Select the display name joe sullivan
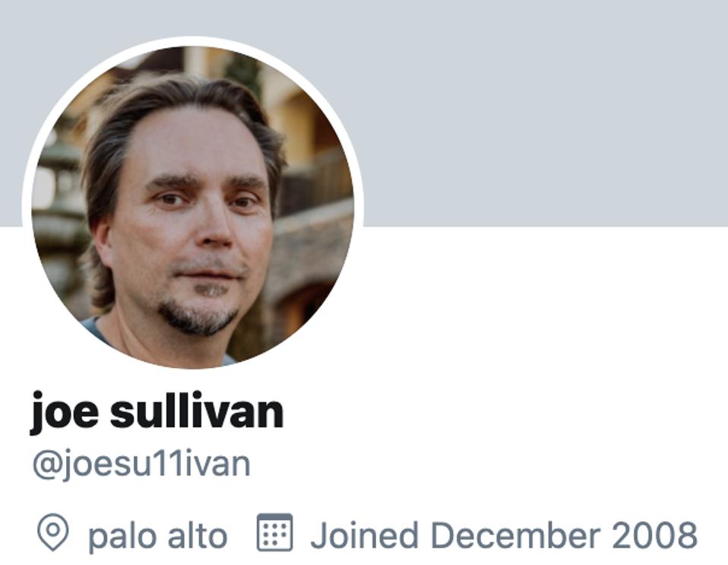This screenshot has width=728, height=565. (x=157, y=411)
